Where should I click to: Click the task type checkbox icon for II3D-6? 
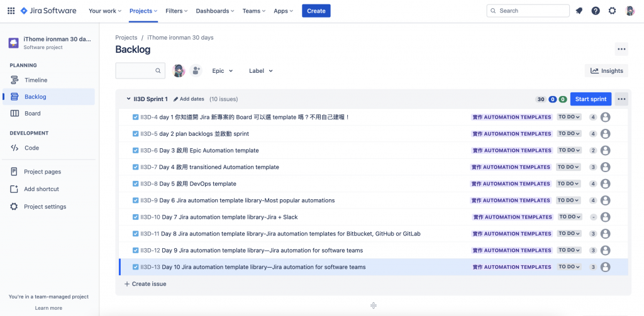tap(136, 150)
